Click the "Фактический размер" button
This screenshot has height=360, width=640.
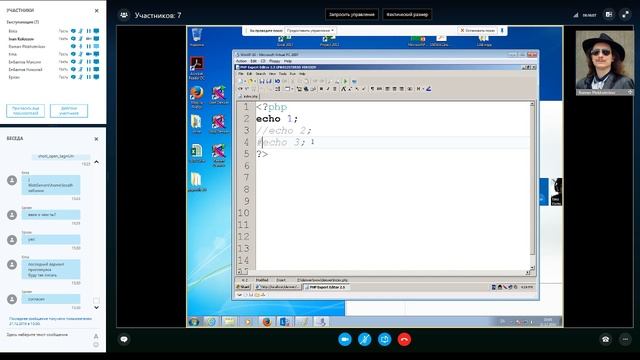[407, 15]
